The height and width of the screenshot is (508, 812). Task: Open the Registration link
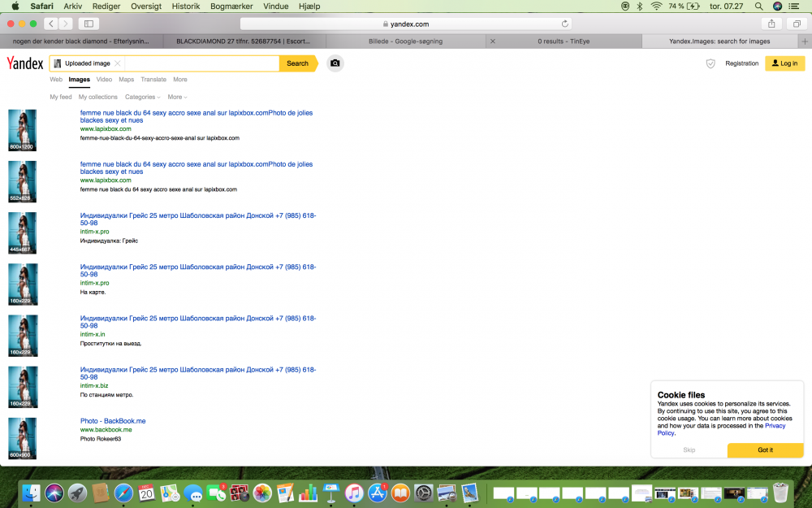741,63
